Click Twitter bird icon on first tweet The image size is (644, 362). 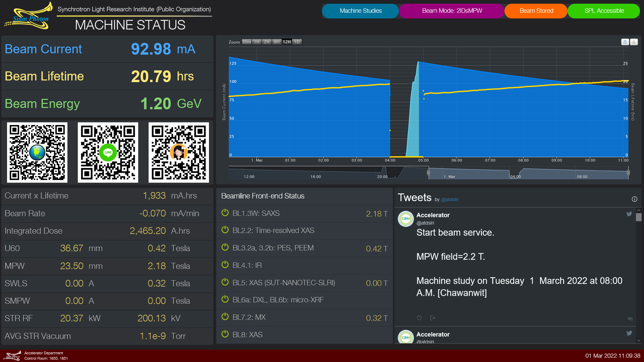(x=629, y=214)
